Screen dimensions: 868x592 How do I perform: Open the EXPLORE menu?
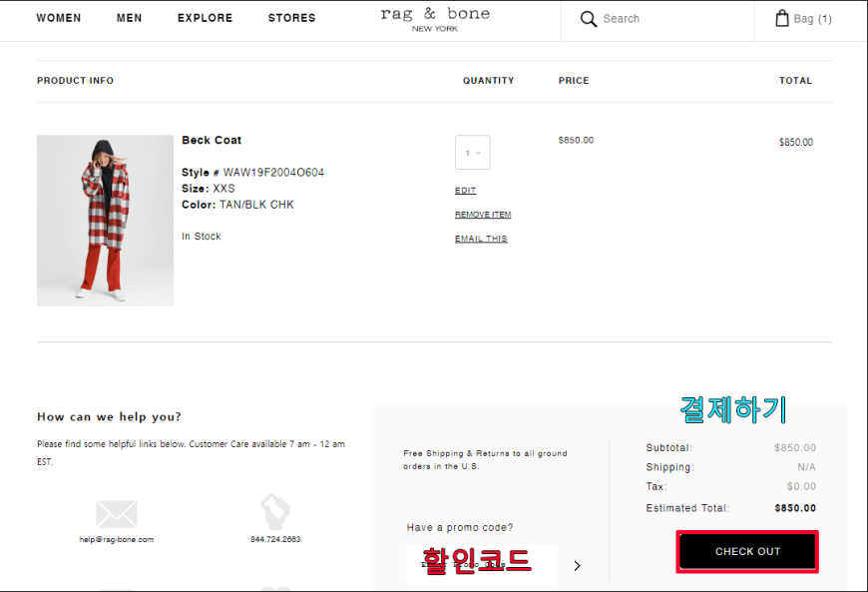(205, 18)
